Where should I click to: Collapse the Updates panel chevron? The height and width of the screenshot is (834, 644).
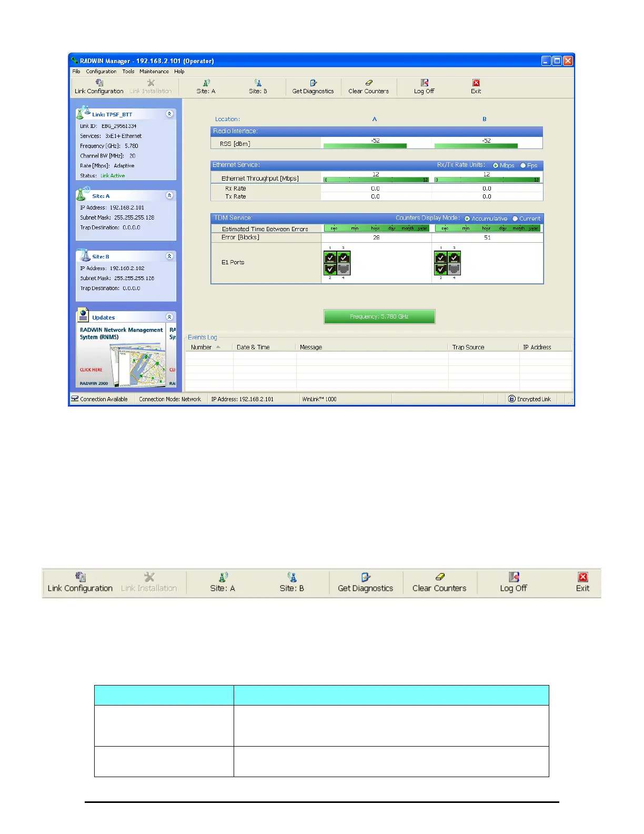[169, 317]
